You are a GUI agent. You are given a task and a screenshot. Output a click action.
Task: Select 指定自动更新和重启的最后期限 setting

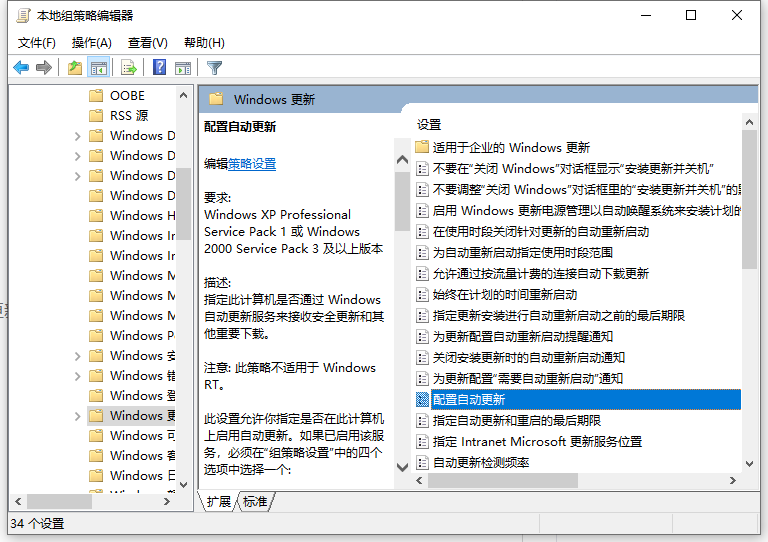[x=517, y=421]
